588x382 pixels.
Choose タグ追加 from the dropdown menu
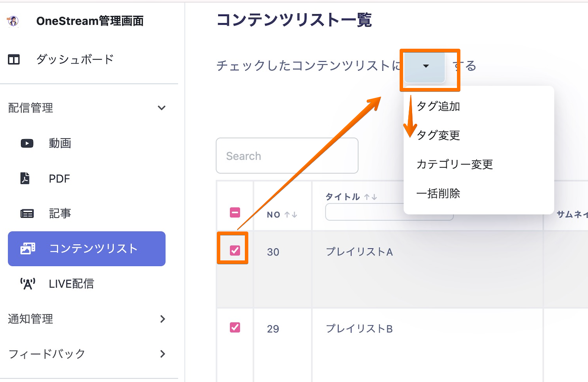[x=438, y=106]
